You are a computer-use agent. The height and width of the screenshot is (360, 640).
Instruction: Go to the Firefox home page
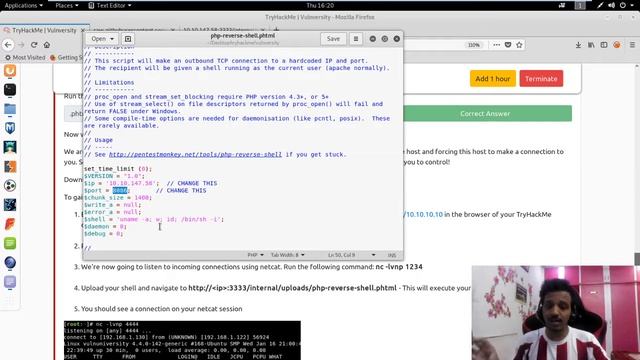[47, 45]
